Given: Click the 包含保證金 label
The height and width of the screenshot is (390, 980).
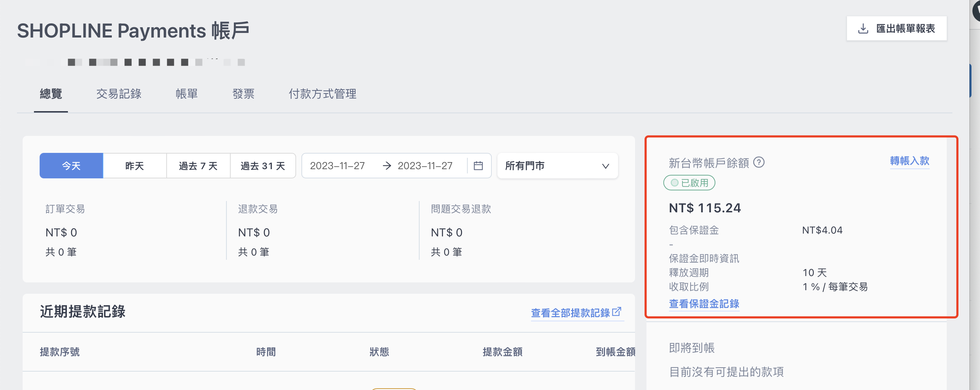Looking at the screenshot, I should click(x=693, y=230).
